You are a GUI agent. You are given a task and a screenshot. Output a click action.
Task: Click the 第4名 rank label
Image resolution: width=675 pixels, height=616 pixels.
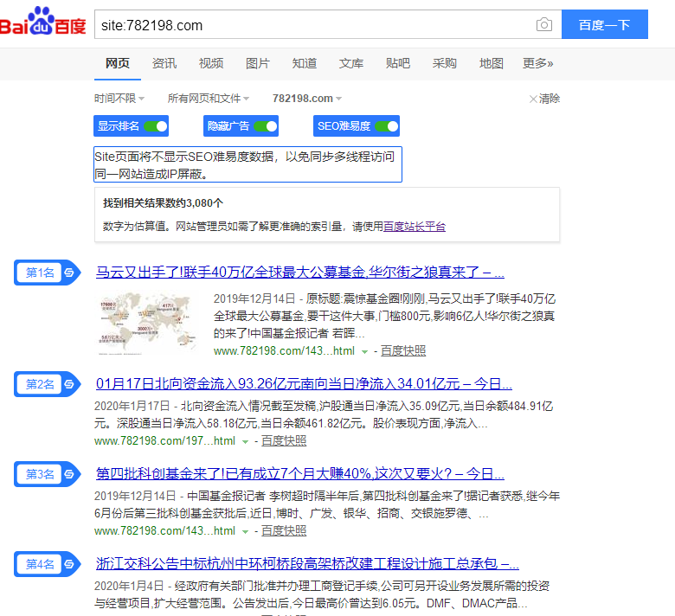tap(40, 564)
